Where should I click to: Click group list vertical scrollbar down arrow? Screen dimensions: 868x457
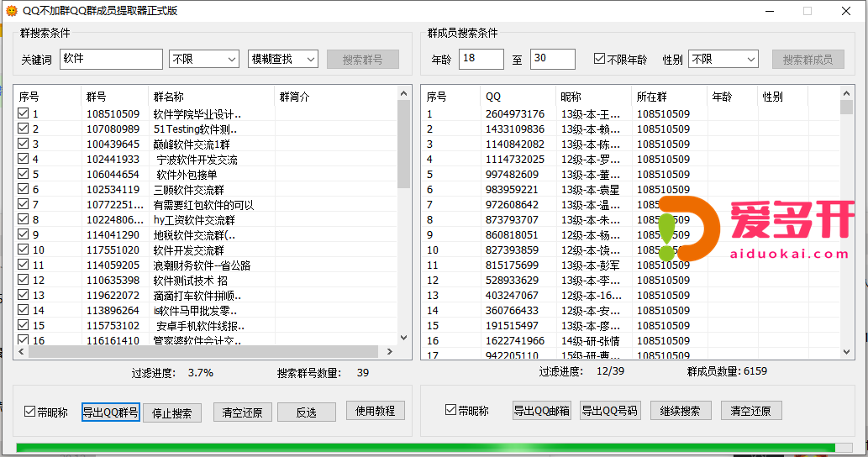[403, 338]
